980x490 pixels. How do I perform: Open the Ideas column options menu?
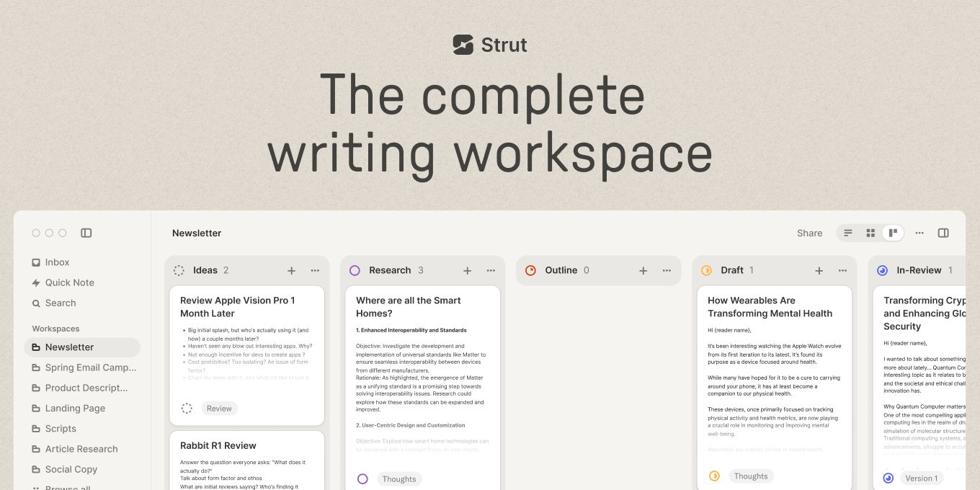pos(315,271)
